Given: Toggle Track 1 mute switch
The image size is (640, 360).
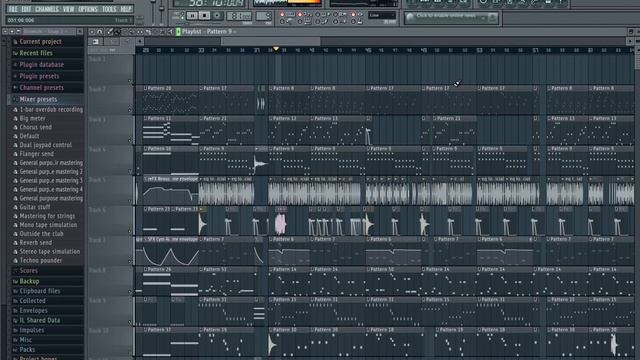Looking at the screenshot, I should (x=130, y=81).
